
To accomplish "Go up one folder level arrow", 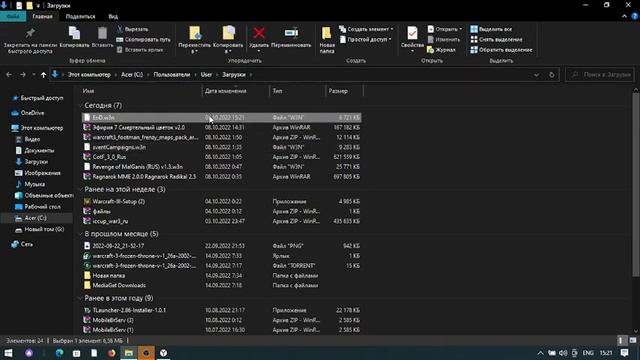I will click(x=43, y=75).
